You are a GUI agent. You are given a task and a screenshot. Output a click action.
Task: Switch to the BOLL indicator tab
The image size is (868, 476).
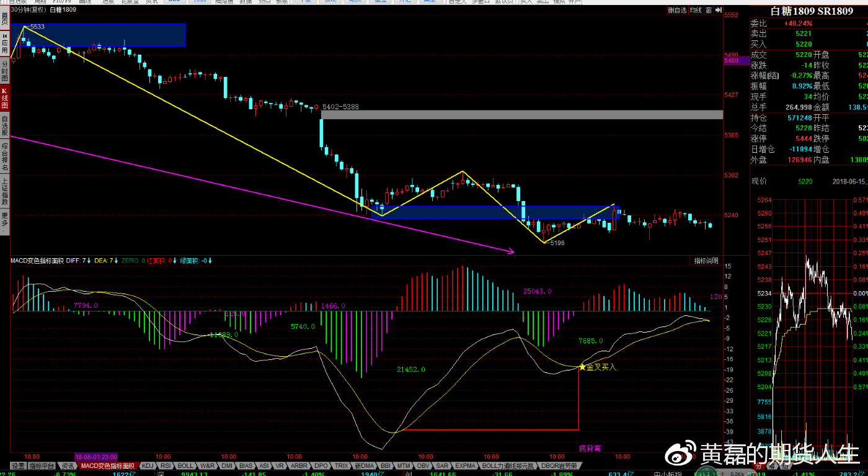[x=185, y=465]
